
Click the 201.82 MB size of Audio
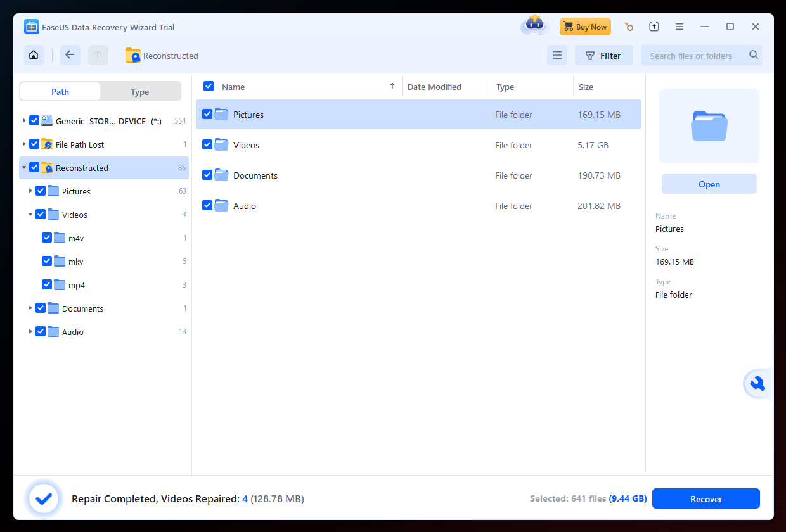coord(599,206)
